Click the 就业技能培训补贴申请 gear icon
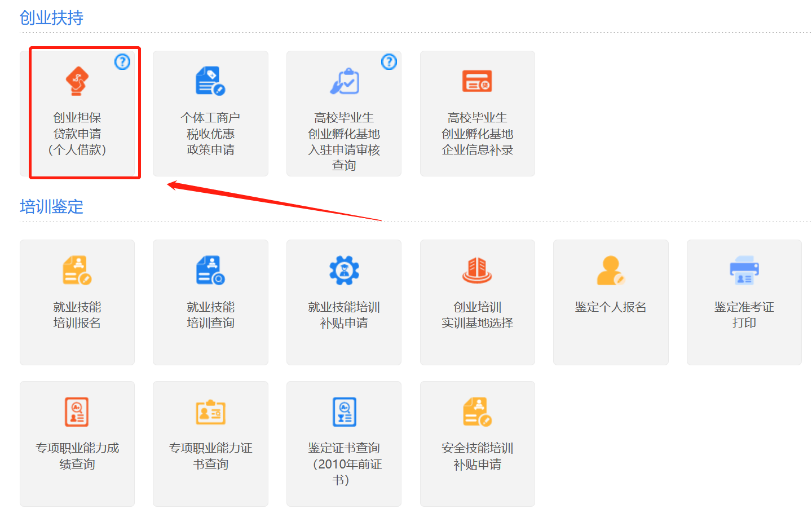This screenshot has height=513, width=812. tap(344, 270)
